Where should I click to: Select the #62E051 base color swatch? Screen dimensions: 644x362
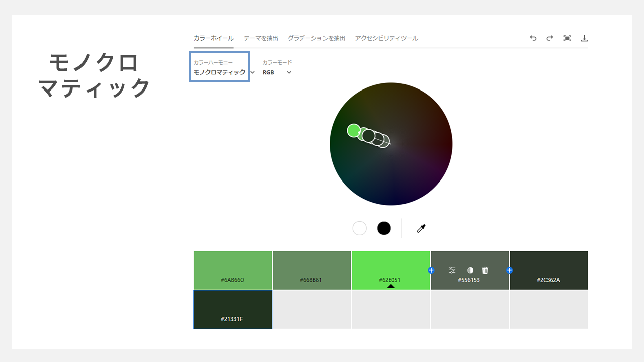click(391, 270)
